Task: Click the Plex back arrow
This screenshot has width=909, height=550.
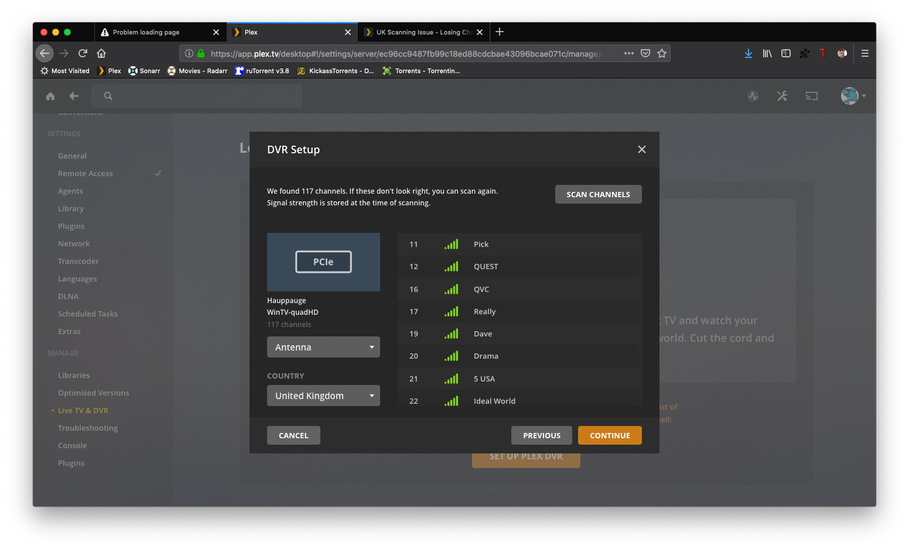Action: click(x=74, y=96)
